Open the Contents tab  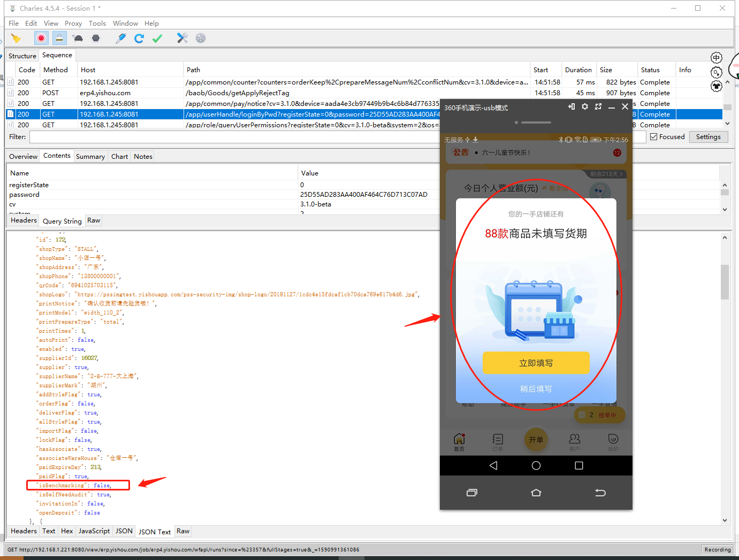(57, 156)
